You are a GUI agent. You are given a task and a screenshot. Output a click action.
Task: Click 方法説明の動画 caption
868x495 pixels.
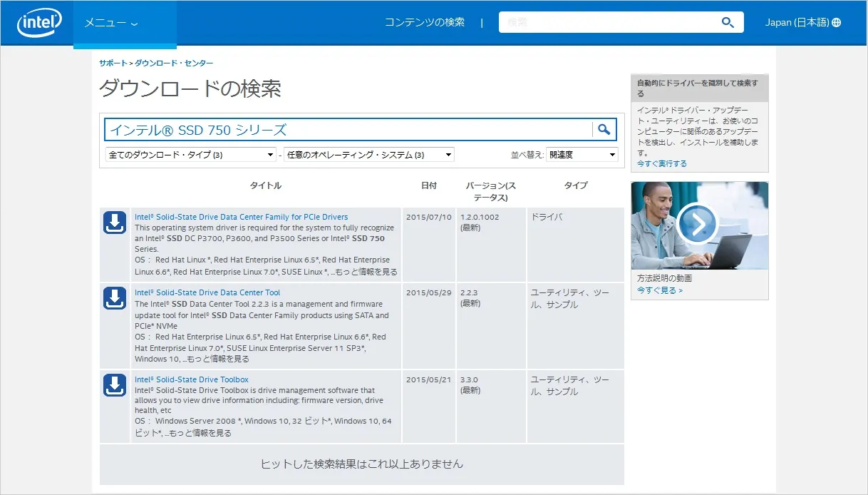pos(664,278)
